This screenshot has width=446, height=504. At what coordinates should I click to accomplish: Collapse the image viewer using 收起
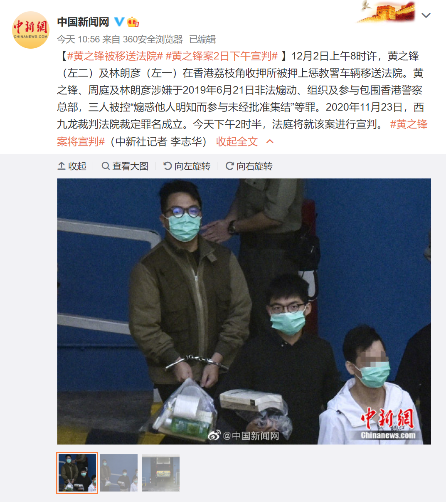pos(72,166)
